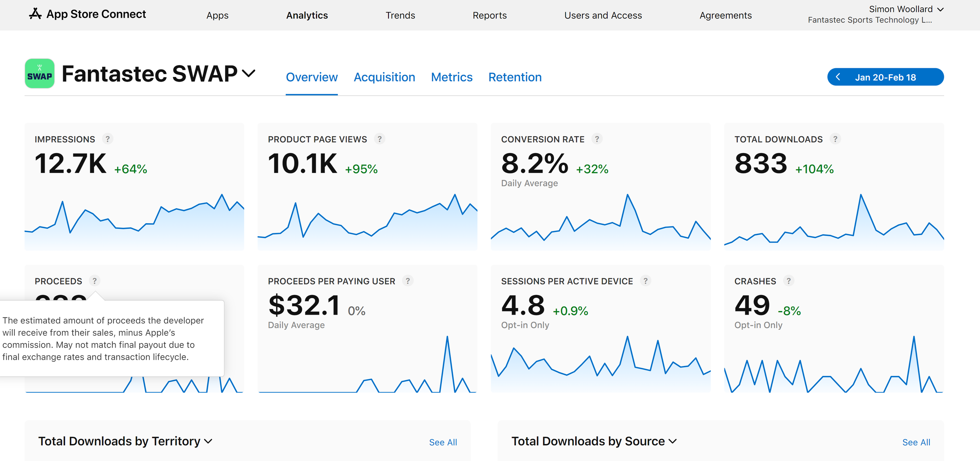
Task: Switch to the Acquisition tab
Action: pyautogui.click(x=384, y=77)
